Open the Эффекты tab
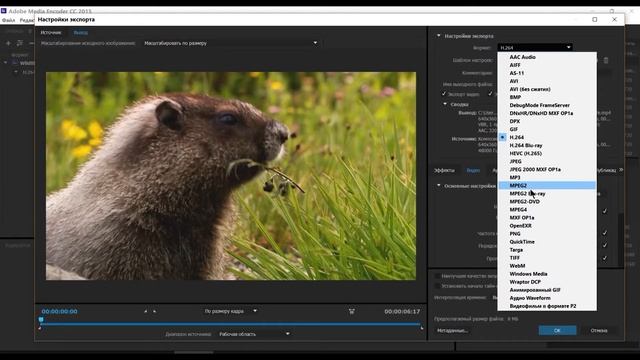 (444, 170)
